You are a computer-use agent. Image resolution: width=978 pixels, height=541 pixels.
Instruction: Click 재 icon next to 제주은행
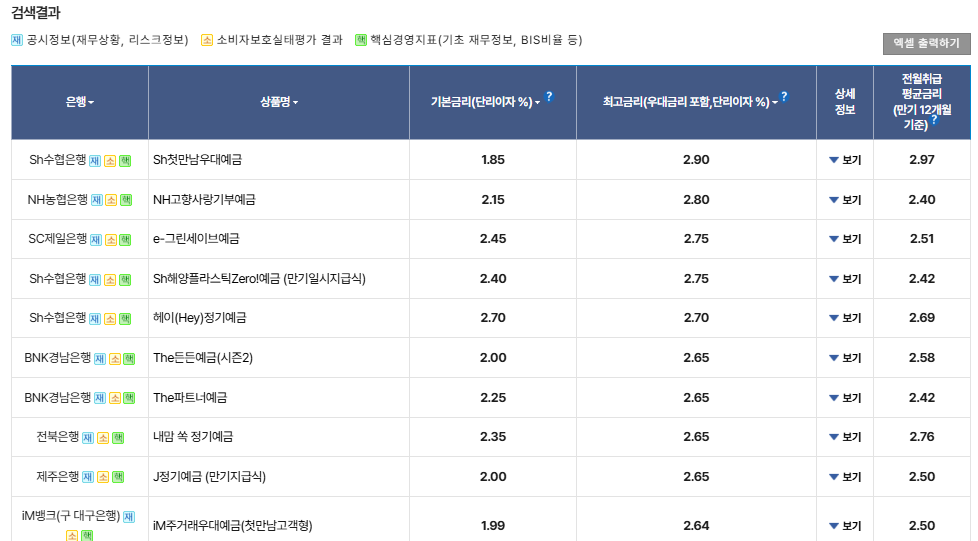point(88,477)
